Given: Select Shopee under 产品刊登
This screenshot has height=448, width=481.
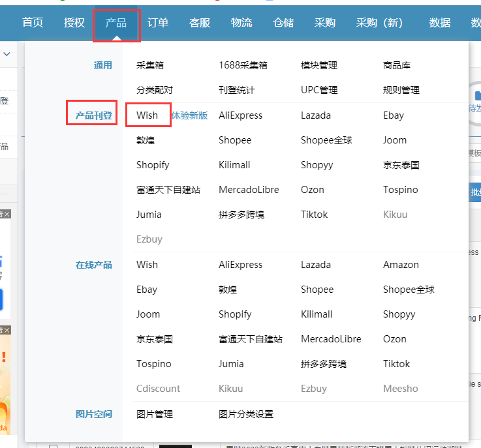Looking at the screenshot, I should click(x=235, y=140).
